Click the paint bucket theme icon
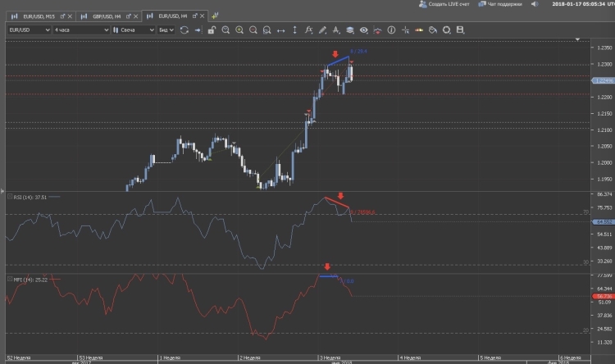 pos(433,30)
